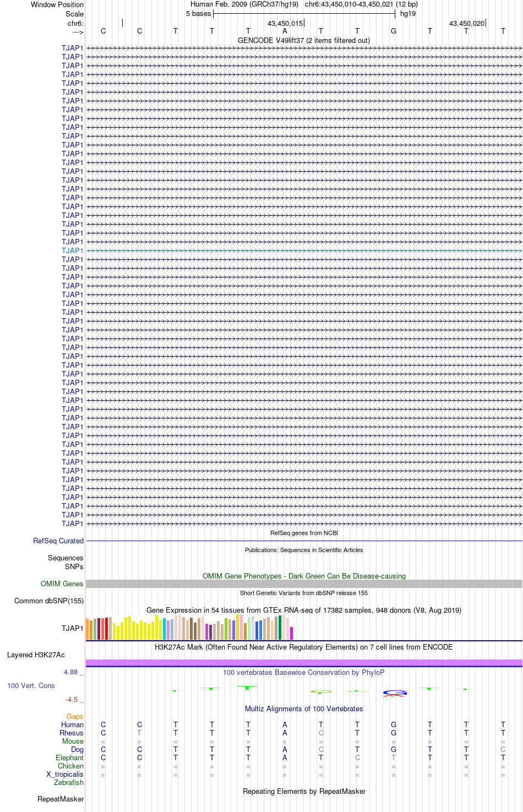The height and width of the screenshot is (812, 523).
Task: Click the Sequences SNPs track label
Action: tap(66, 562)
